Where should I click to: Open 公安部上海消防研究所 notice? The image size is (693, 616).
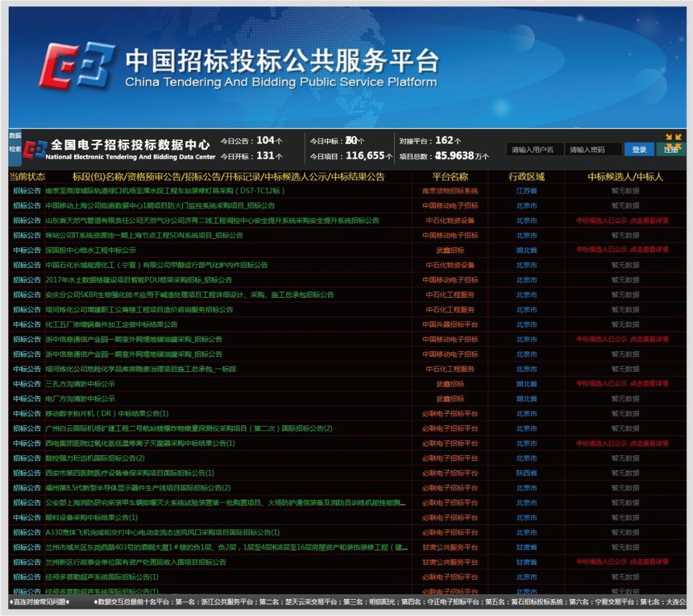(x=226, y=503)
